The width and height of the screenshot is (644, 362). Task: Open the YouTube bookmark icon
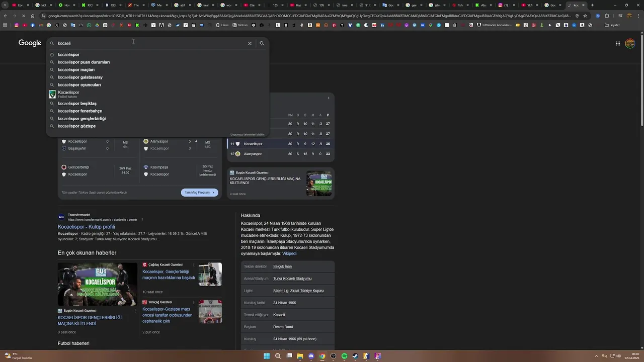pyautogui.click(x=25, y=25)
